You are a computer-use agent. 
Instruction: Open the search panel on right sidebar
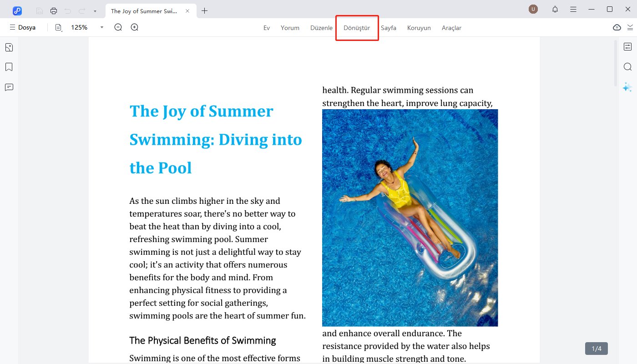[x=627, y=67]
